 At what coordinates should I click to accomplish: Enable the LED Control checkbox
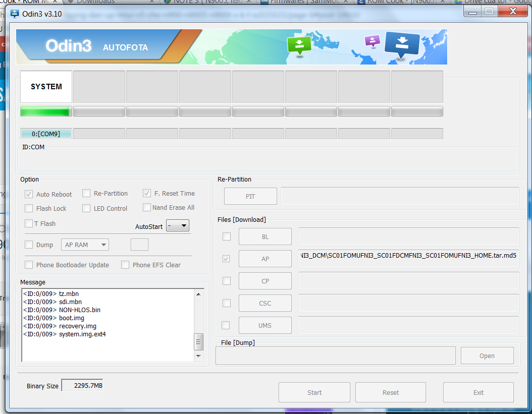pos(86,208)
